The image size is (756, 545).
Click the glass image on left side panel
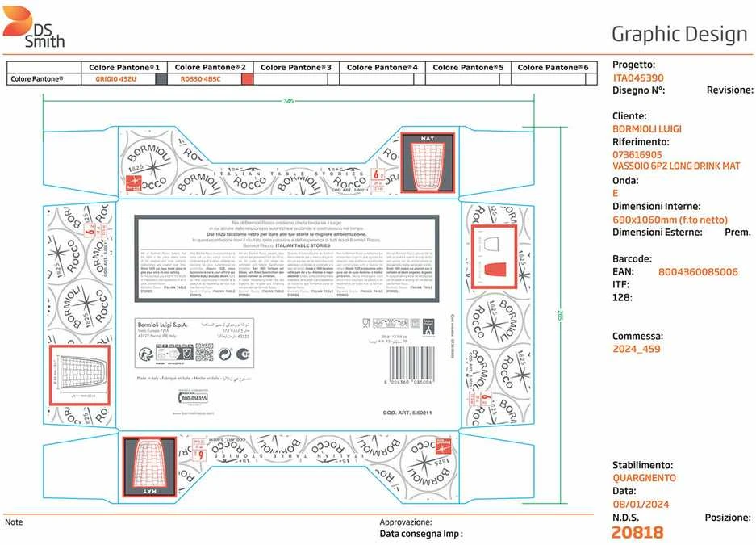(80, 375)
